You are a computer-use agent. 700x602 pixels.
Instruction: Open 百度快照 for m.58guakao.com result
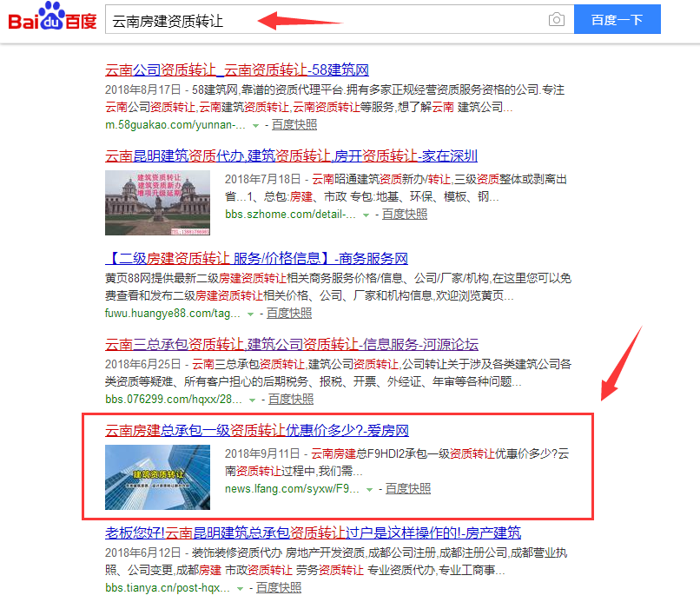(294, 125)
